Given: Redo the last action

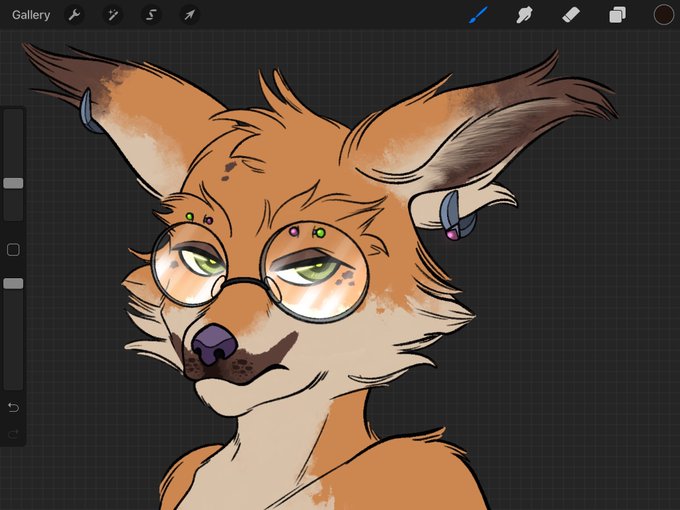Looking at the screenshot, I should [x=13, y=433].
